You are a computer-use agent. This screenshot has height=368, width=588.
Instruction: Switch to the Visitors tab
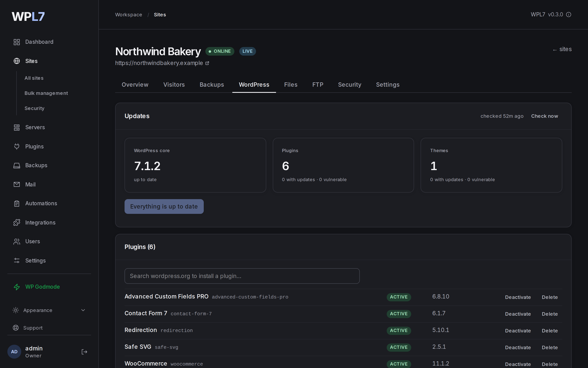(x=174, y=85)
